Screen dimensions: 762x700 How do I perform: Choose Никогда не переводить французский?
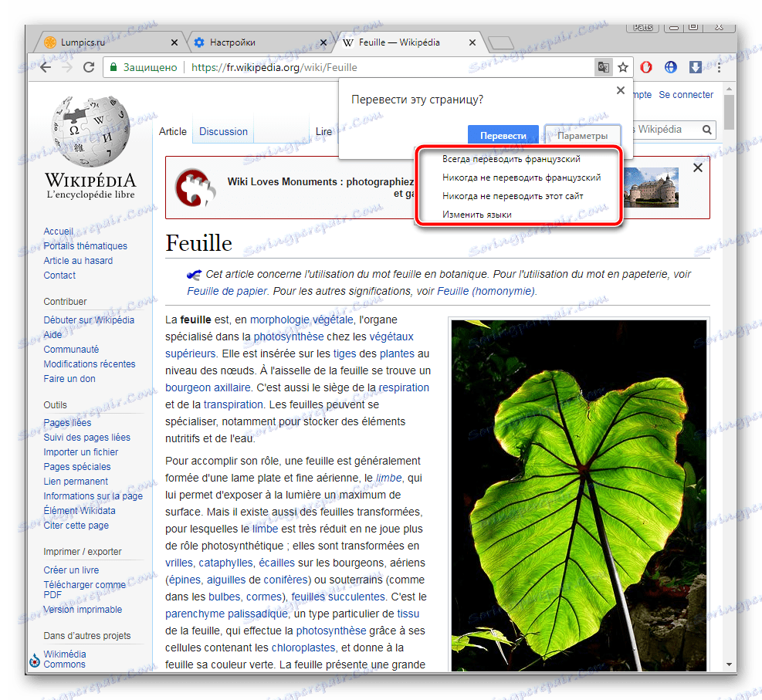(521, 178)
